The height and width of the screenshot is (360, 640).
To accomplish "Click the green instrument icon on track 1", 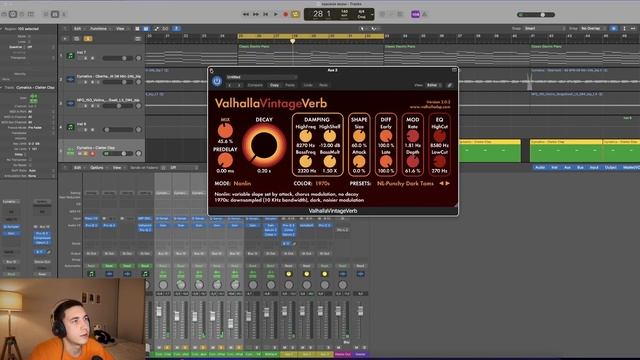I will pyautogui.click(x=71, y=56).
